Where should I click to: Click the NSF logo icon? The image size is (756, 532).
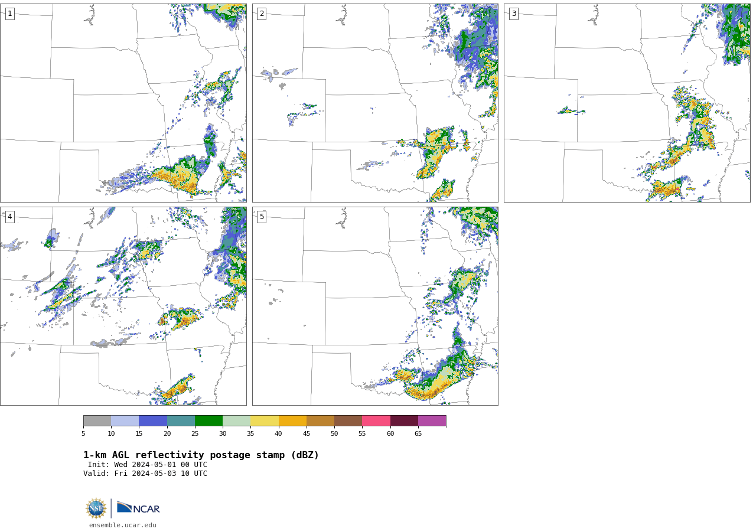(96, 508)
